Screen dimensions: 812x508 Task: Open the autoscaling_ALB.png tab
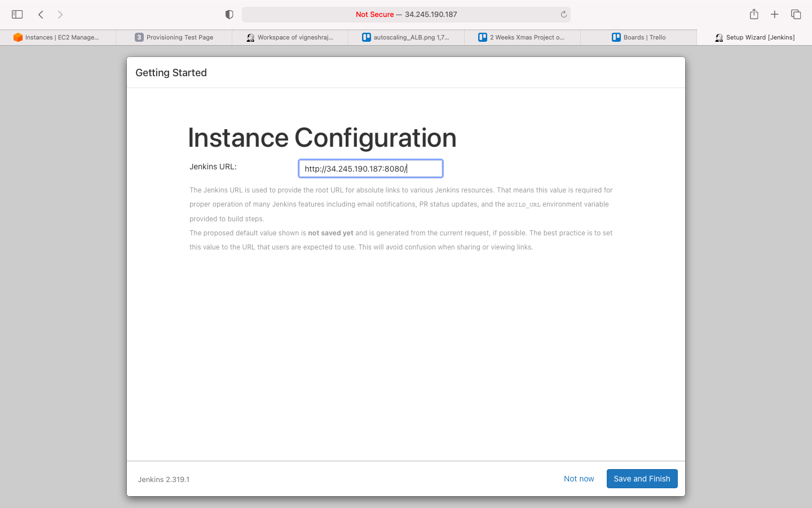pyautogui.click(x=407, y=37)
